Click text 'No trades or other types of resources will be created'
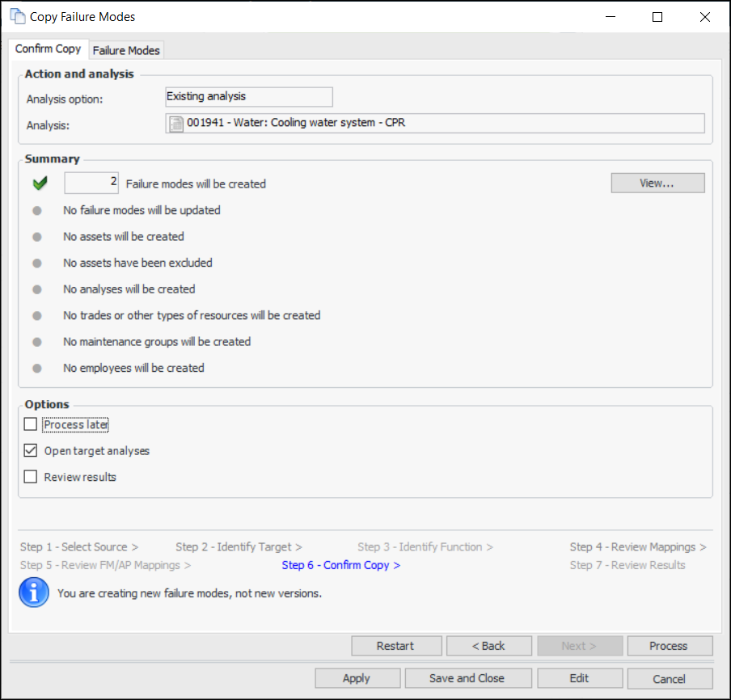Image resolution: width=731 pixels, height=700 pixels. 192,316
